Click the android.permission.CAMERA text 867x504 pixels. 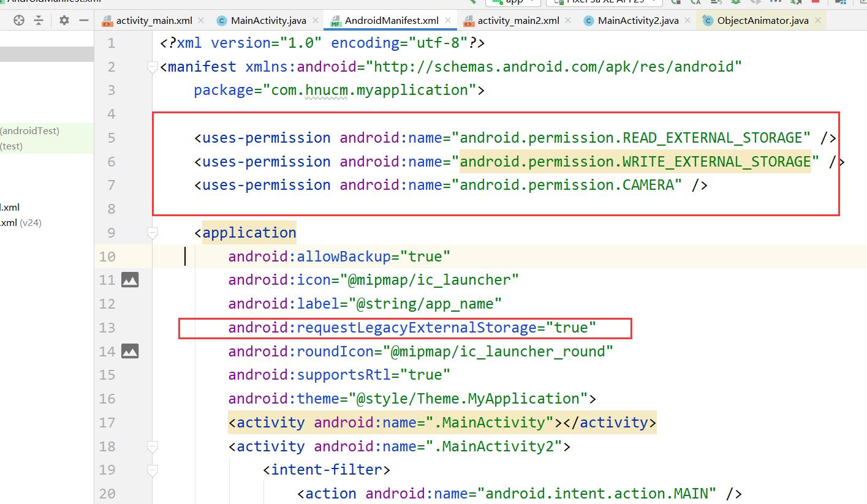(x=567, y=185)
